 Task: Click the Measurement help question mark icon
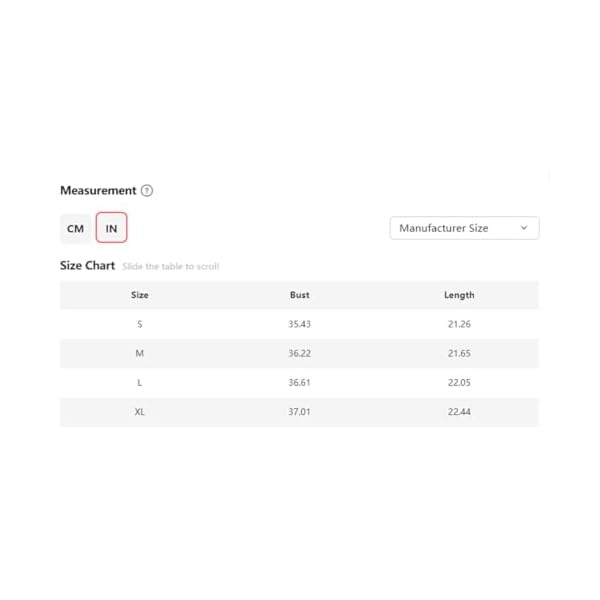147,191
